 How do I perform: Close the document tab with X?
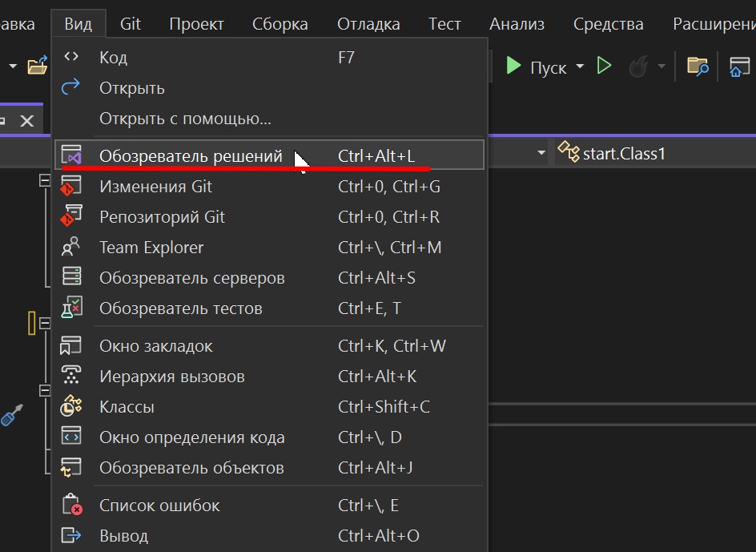click(x=27, y=121)
